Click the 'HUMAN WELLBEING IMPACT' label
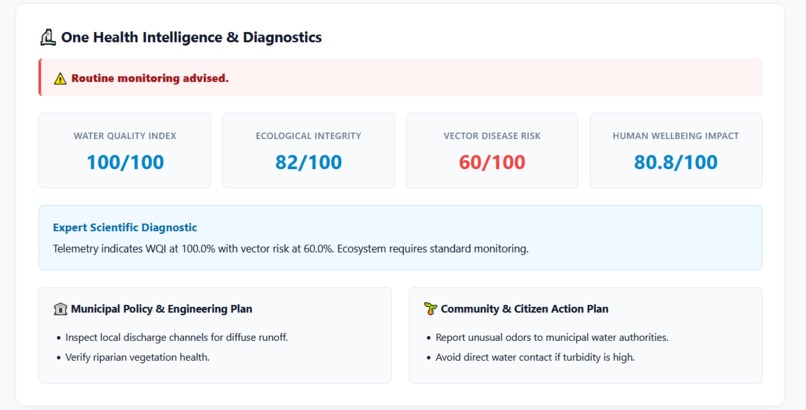Screen dimensions: 806x410 coord(675,136)
